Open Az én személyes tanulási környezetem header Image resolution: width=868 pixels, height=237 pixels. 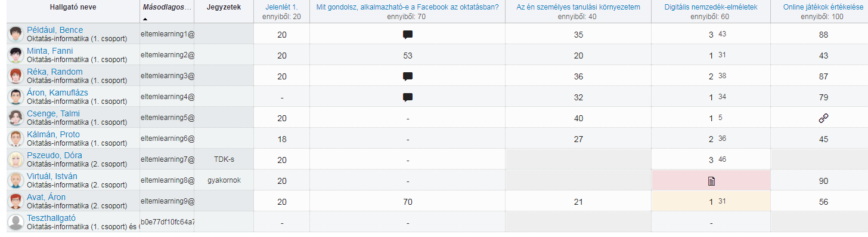click(578, 7)
